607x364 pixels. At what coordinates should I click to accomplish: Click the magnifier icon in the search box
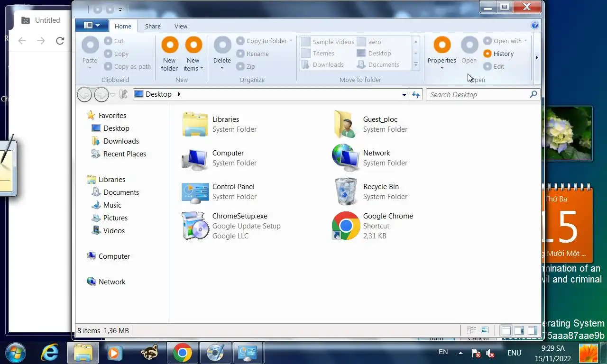(533, 94)
